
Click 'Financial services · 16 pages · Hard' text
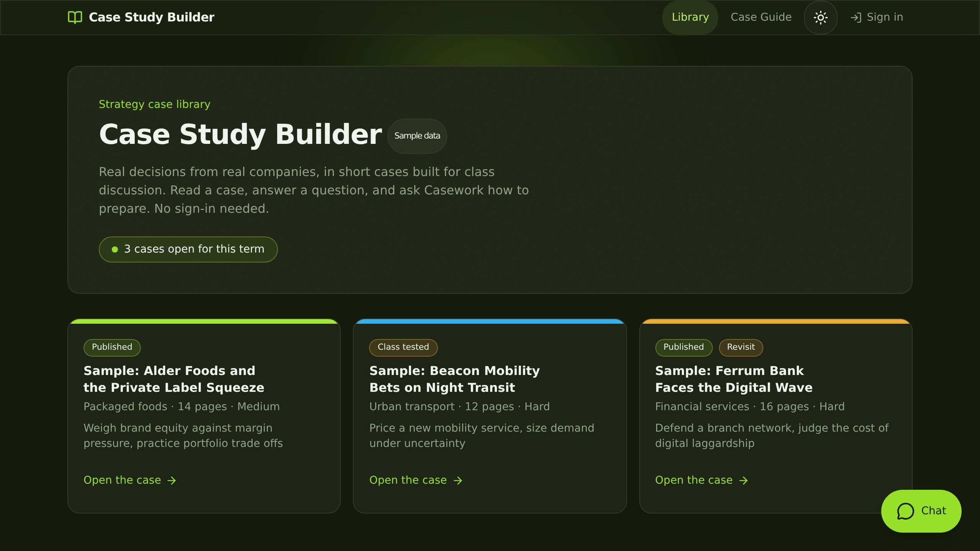pos(750,406)
